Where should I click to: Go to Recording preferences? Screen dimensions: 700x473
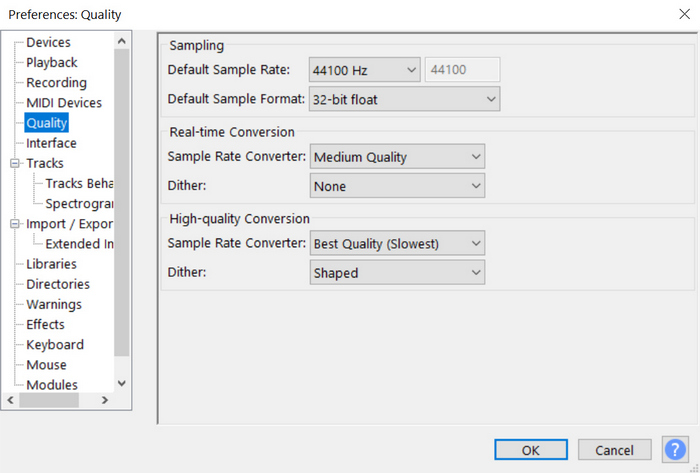click(x=56, y=83)
